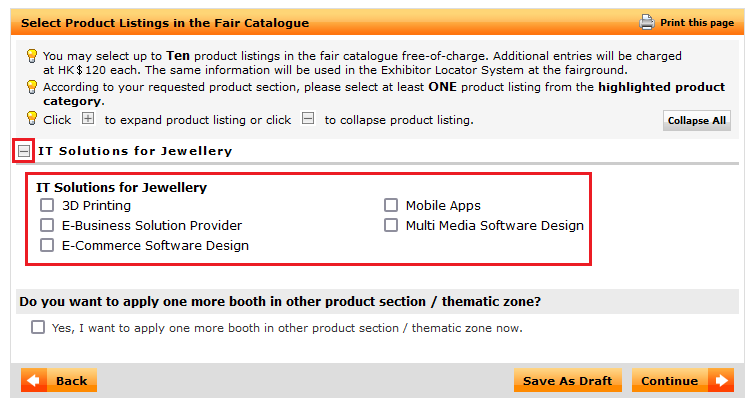
Task: Enable E-Commerce Software Design option
Action: 47,245
